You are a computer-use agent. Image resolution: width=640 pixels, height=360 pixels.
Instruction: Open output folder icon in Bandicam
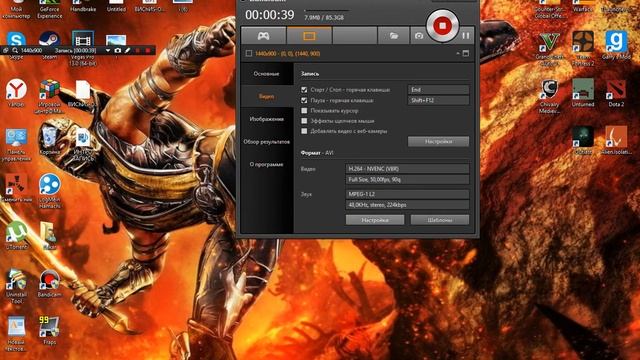[393, 36]
